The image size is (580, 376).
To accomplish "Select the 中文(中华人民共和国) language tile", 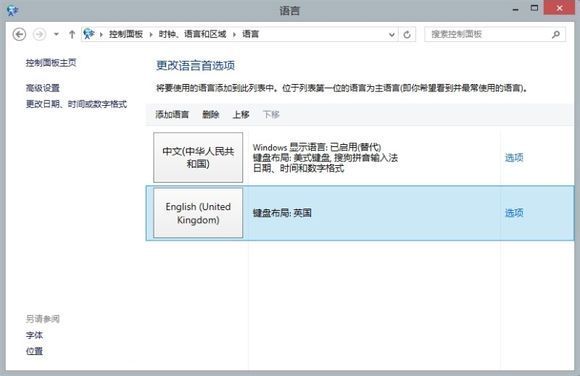I will (198, 157).
